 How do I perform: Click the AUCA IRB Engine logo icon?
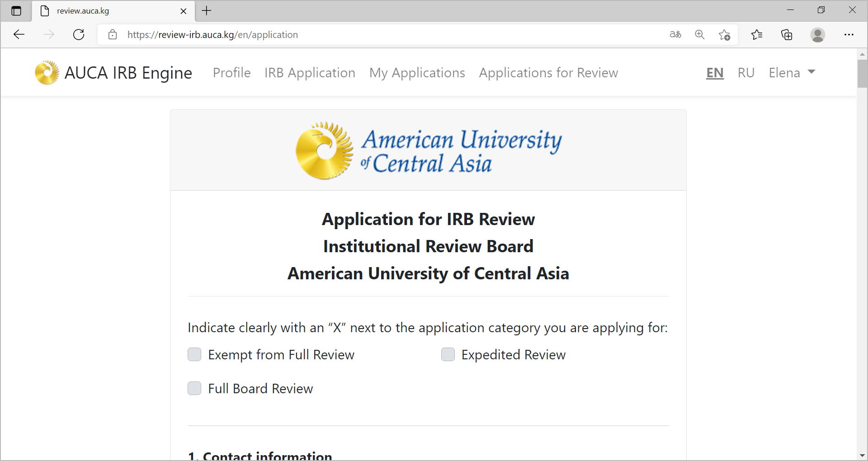click(x=47, y=72)
